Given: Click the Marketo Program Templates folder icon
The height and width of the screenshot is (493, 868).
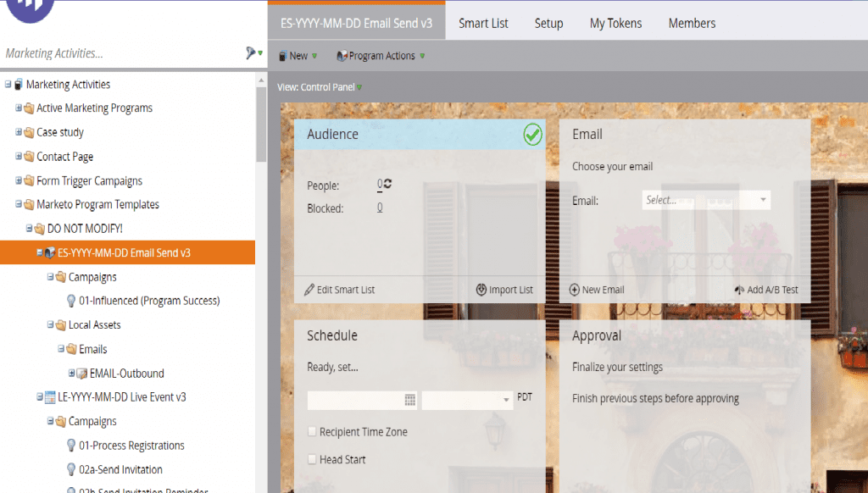Looking at the screenshot, I should [x=30, y=205].
